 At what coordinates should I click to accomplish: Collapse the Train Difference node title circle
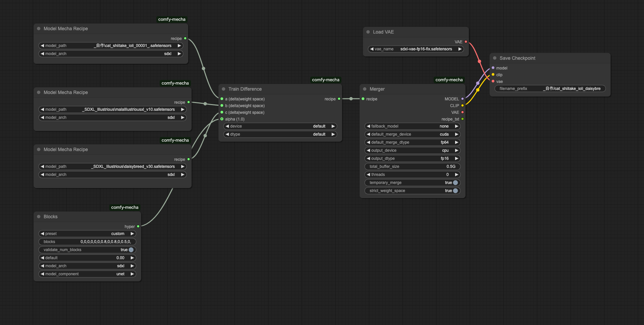click(x=224, y=89)
